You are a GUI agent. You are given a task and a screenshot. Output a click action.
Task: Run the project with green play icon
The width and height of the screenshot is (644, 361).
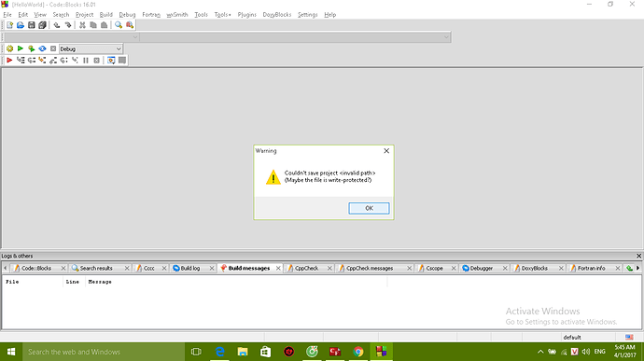pyautogui.click(x=21, y=49)
